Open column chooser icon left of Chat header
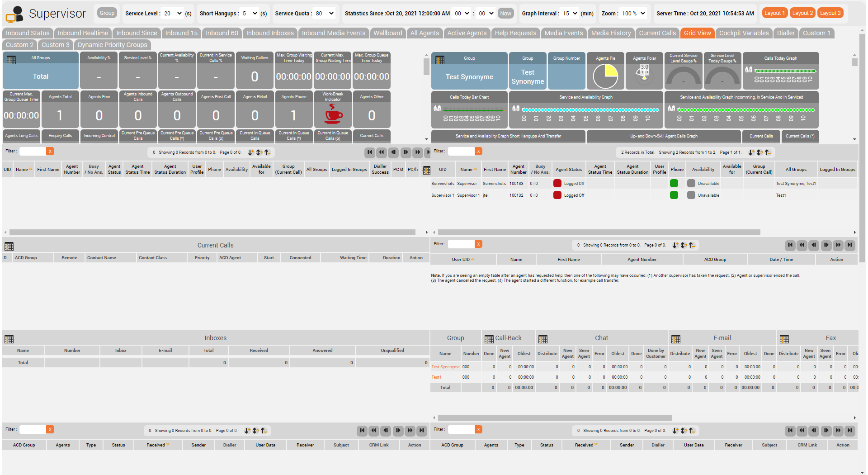The width and height of the screenshot is (868, 475). pos(543,339)
